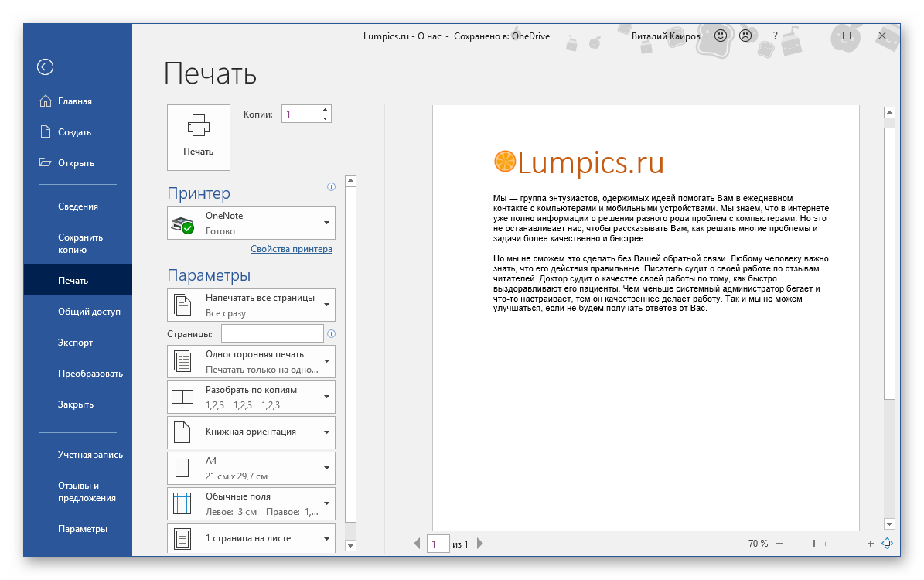Expand Односторонняя печать dropdown
The height and width of the screenshot is (580, 924).
[251, 360]
